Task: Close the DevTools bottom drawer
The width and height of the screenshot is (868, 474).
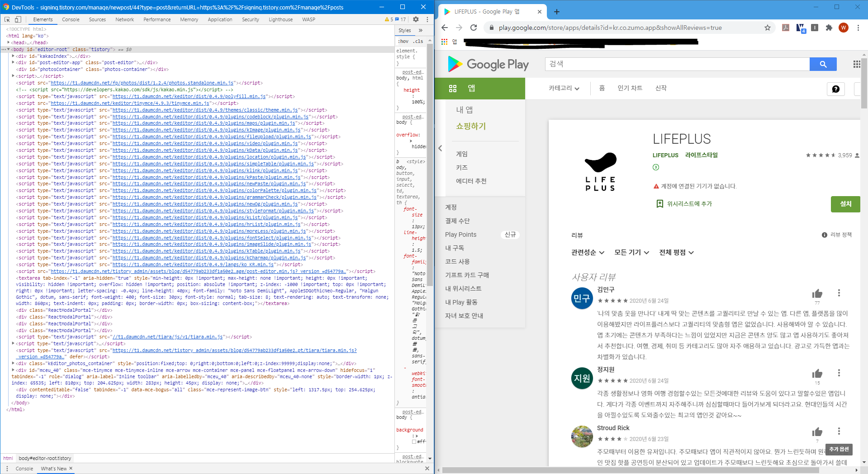Action: coord(427,469)
